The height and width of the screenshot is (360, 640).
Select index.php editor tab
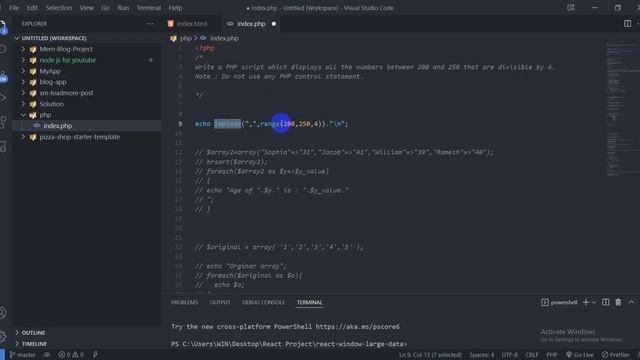coord(251,24)
